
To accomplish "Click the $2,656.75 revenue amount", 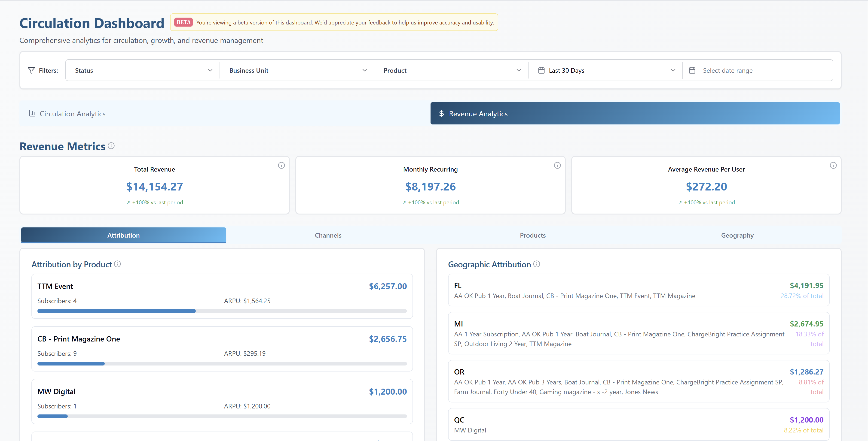I will [388, 339].
